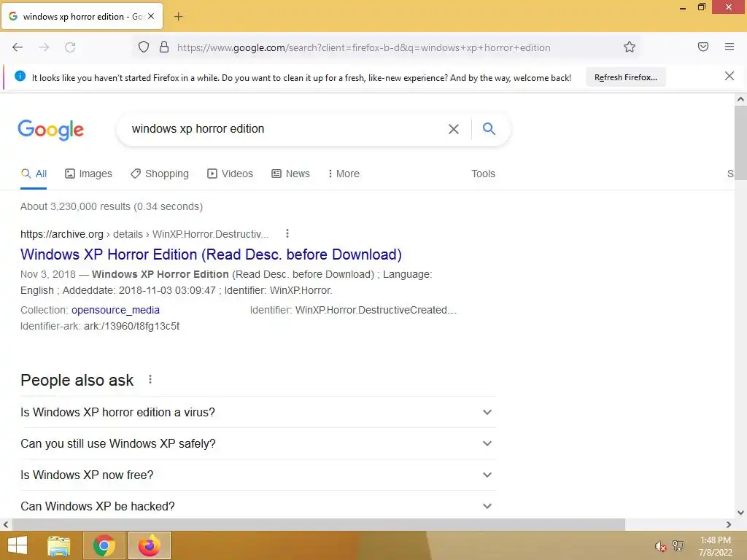Submit search with the magnifier icon
Image resolution: width=747 pixels, height=560 pixels.
tap(489, 128)
